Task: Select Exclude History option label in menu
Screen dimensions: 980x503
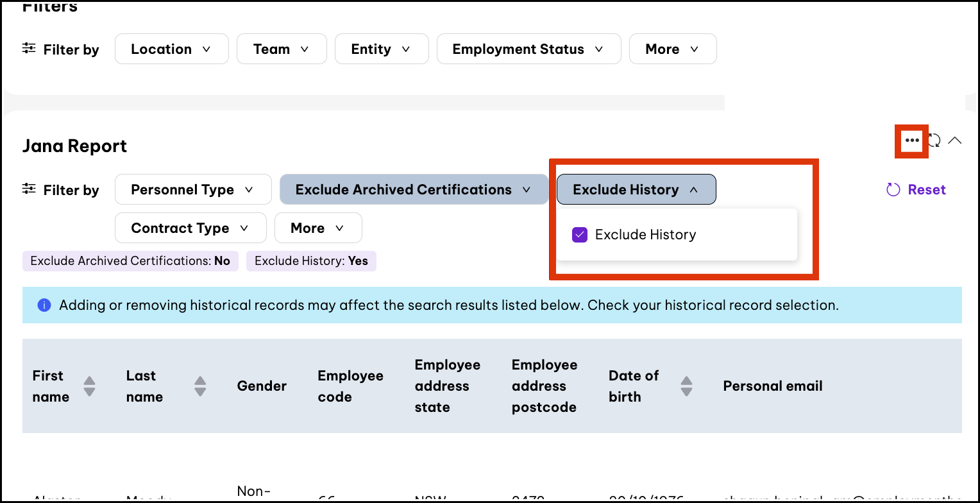Action: (x=645, y=235)
